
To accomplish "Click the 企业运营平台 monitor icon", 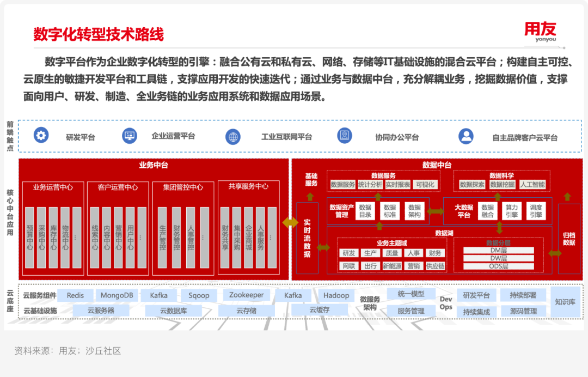I will [x=128, y=136].
